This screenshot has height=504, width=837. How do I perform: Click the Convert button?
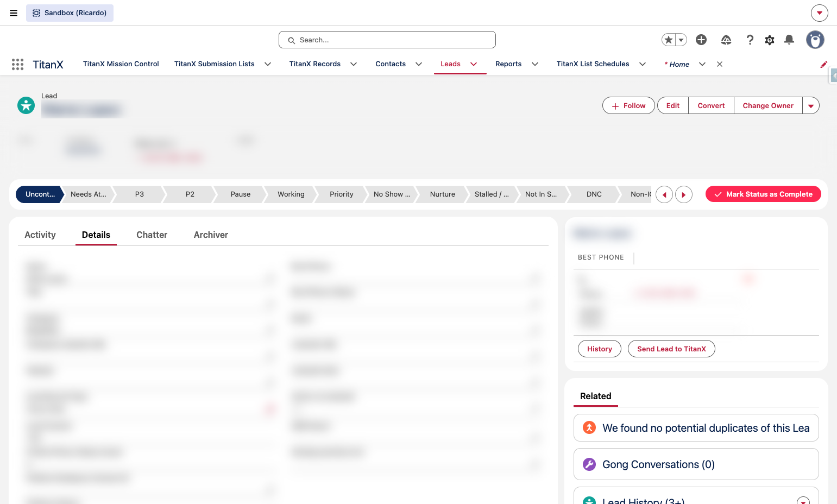pyautogui.click(x=712, y=106)
